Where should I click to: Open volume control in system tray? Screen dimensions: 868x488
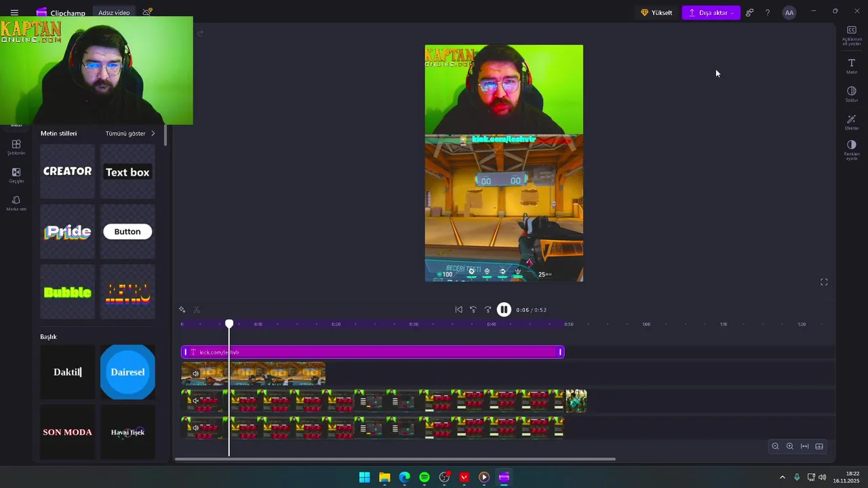coord(823,477)
